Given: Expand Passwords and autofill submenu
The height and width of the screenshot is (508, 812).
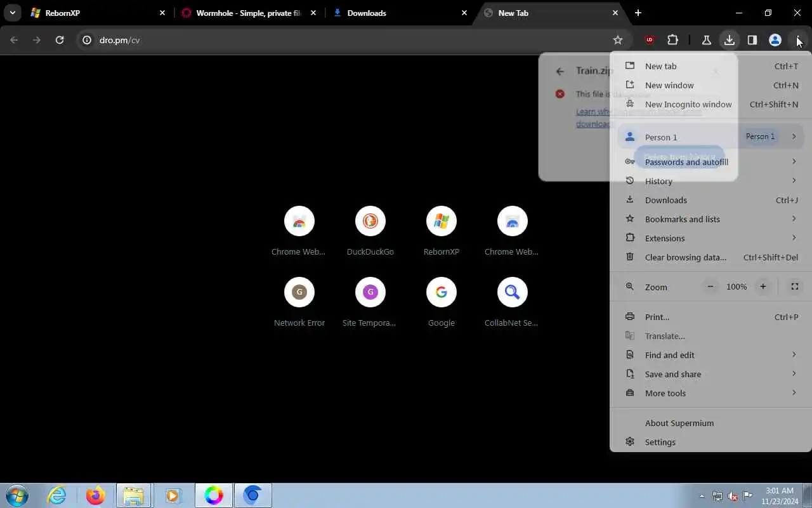Looking at the screenshot, I should pos(710,162).
